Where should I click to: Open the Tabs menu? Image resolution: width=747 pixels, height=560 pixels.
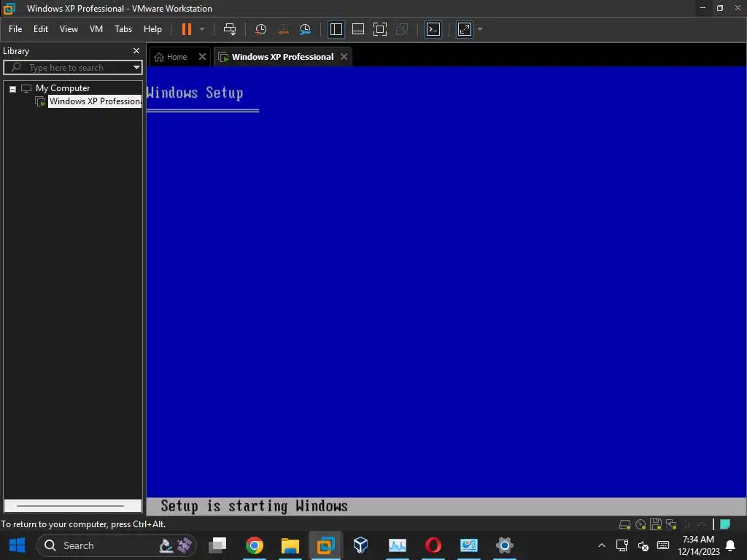click(x=123, y=29)
